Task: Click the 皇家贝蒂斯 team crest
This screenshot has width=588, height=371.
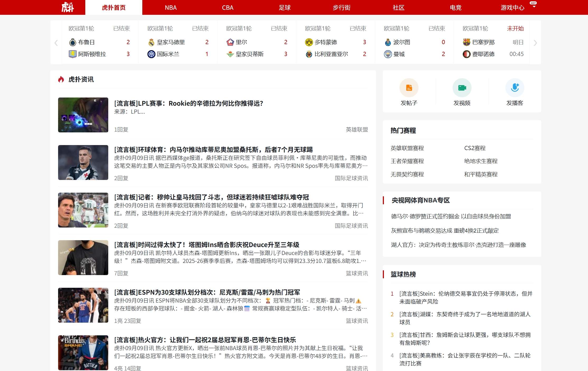Action: [x=230, y=54]
